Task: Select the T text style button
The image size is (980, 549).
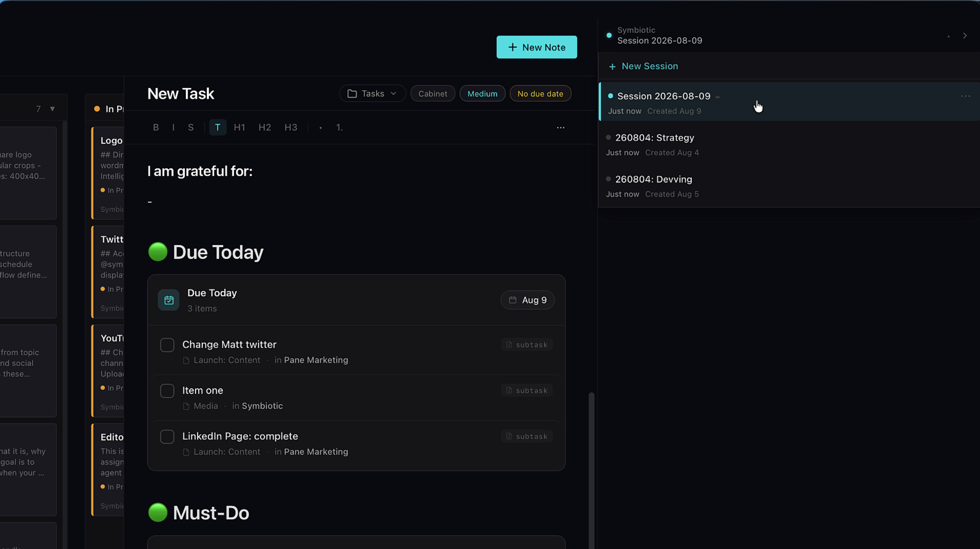Action: [x=218, y=127]
